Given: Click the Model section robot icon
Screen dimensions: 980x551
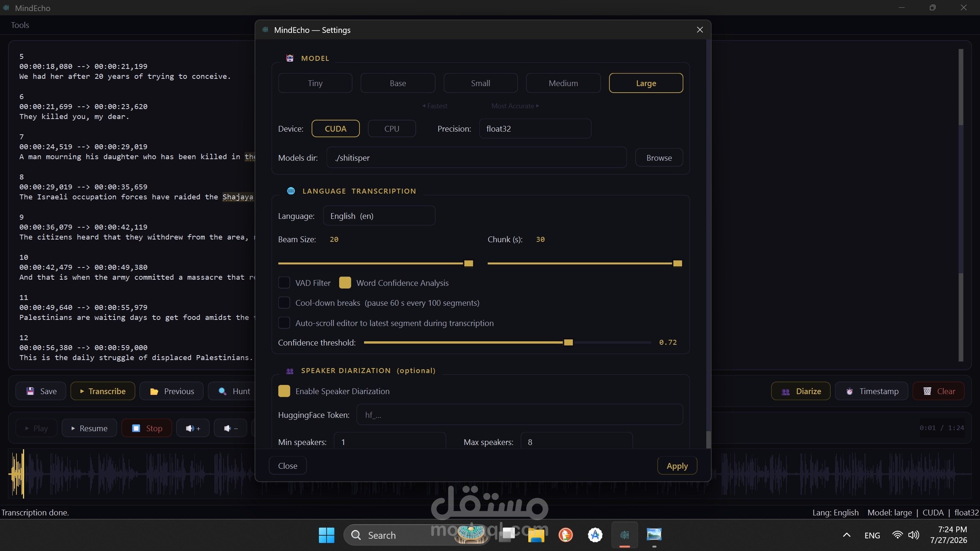Looking at the screenshot, I should [x=290, y=58].
